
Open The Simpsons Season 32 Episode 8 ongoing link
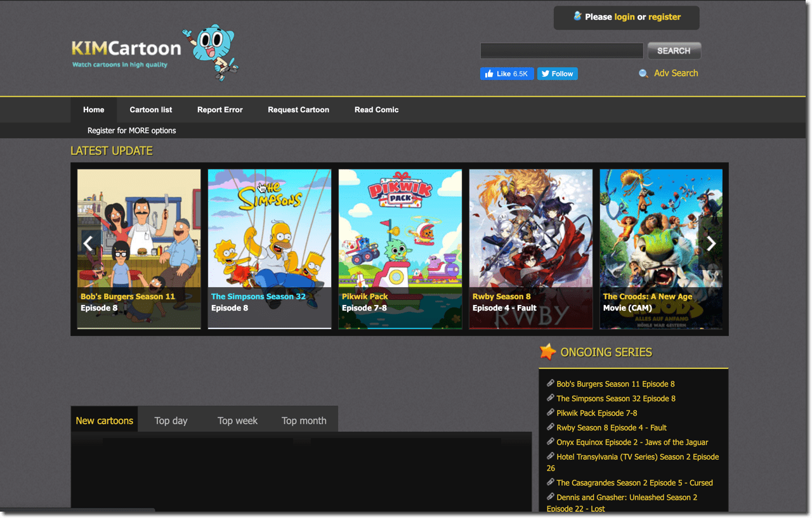tap(616, 399)
